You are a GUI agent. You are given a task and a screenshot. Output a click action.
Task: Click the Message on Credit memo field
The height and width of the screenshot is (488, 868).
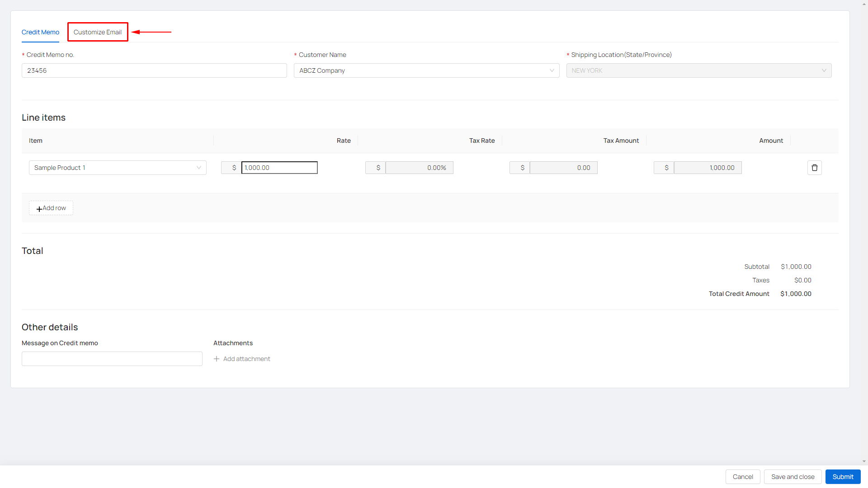112,359
